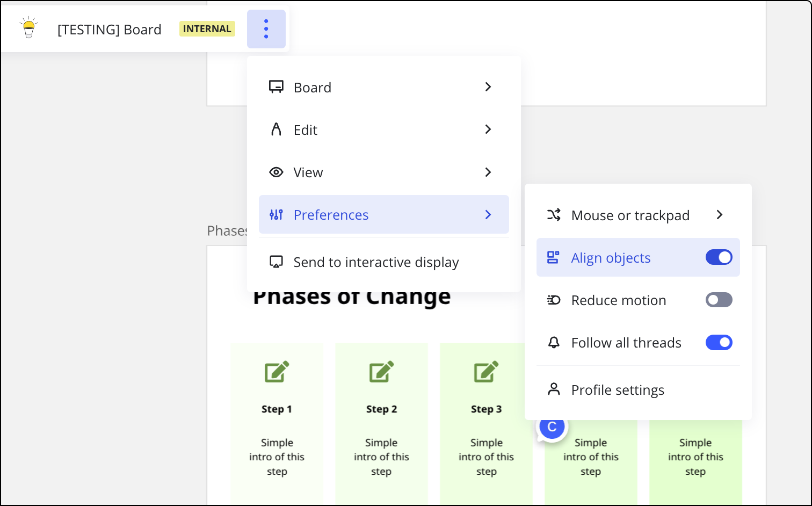The height and width of the screenshot is (506, 812).
Task: Click the sliders icon next to Preferences
Action: pos(276,214)
